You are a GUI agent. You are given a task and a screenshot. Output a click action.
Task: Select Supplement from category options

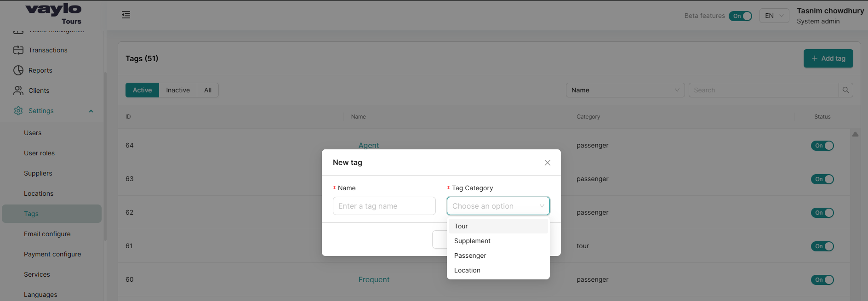pyautogui.click(x=472, y=241)
